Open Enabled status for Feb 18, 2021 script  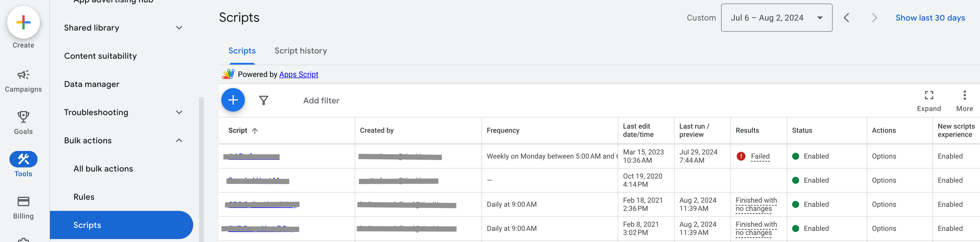pyautogui.click(x=816, y=205)
